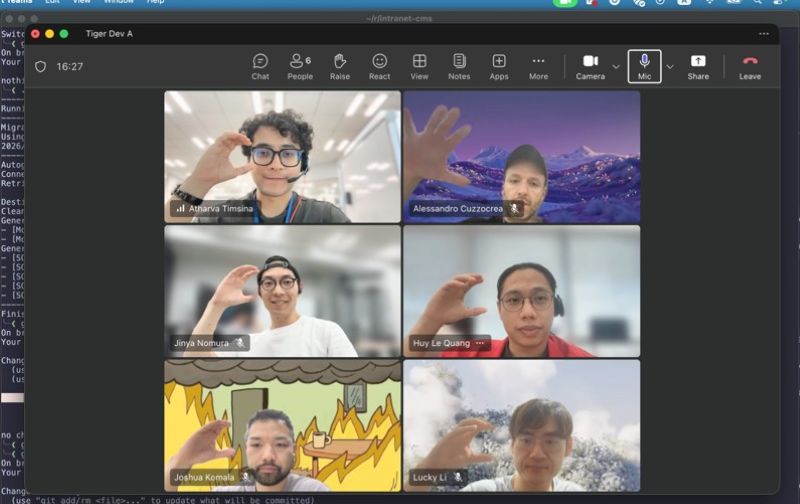Viewport: 800px width, 504px height.
Task: Expand camera device options chevron
Action: 616,67
